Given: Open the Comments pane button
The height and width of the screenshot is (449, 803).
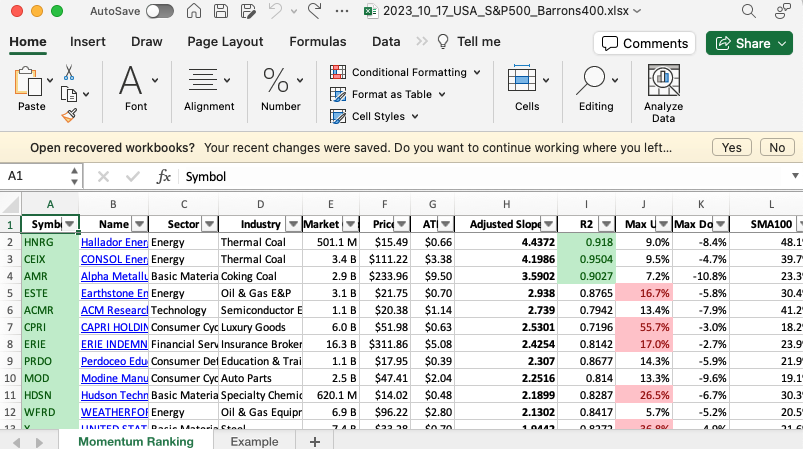Looking at the screenshot, I should (645, 43).
